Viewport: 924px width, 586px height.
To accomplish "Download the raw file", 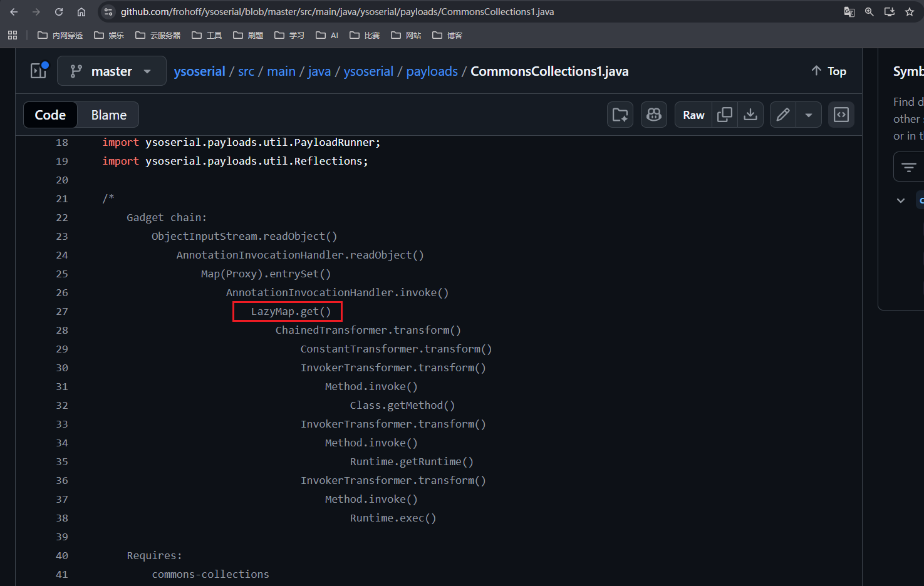I will [x=750, y=115].
